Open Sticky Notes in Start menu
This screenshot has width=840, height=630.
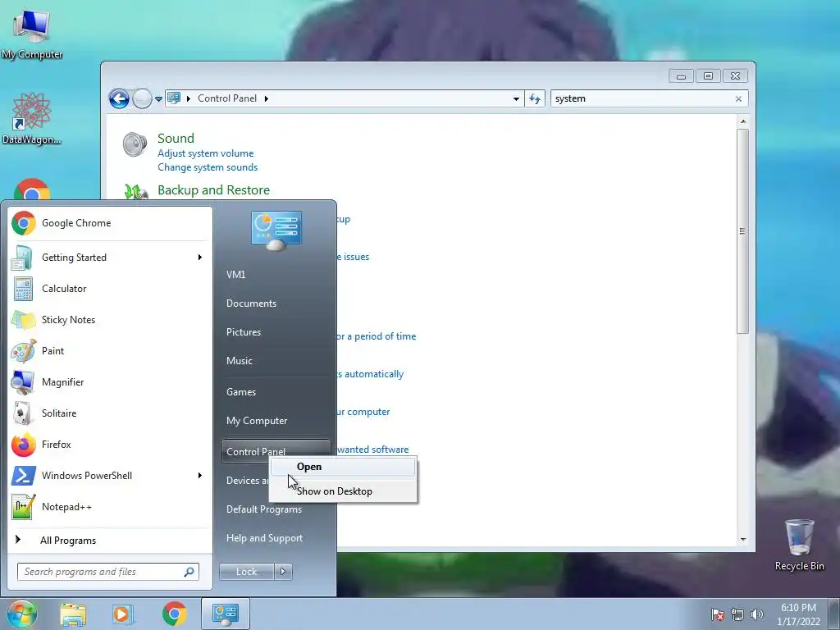tap(110, 320)
